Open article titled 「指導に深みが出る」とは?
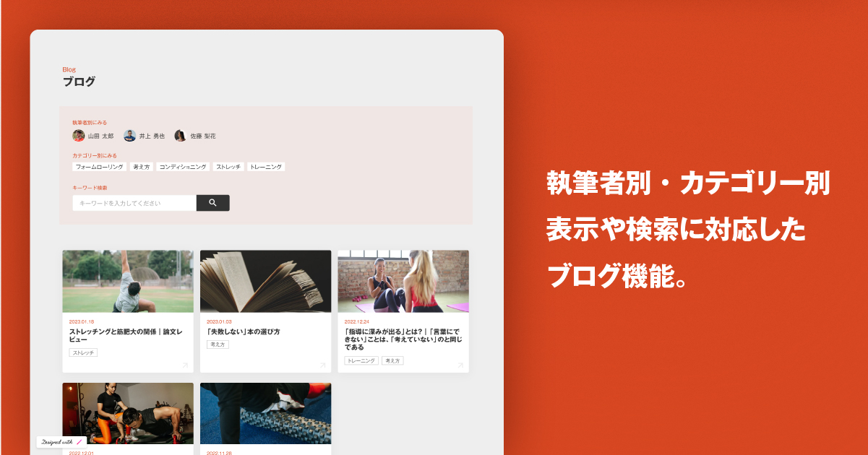The height and width of the screenshot is (455, 868). tap(403, 339)
